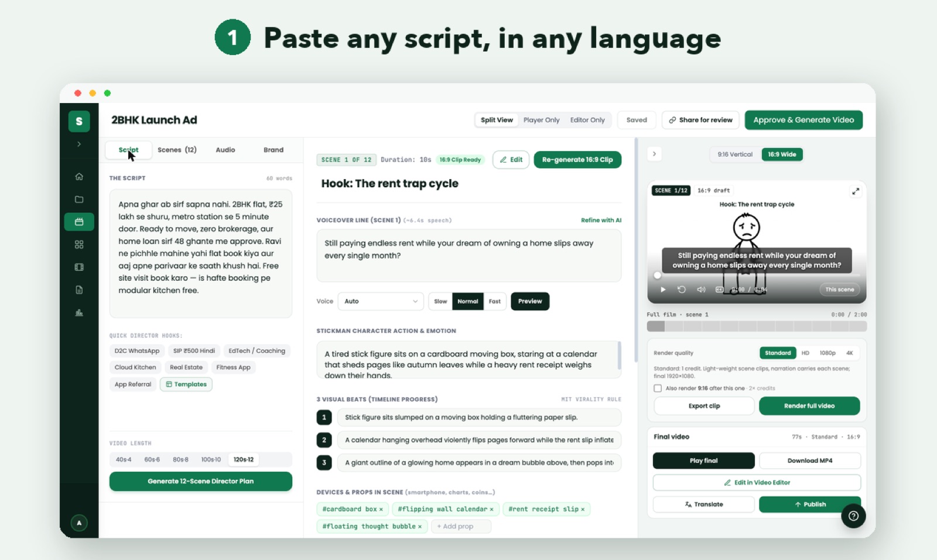Select the Player Only view
Screen dimensions: 937x560
point(541,120)
